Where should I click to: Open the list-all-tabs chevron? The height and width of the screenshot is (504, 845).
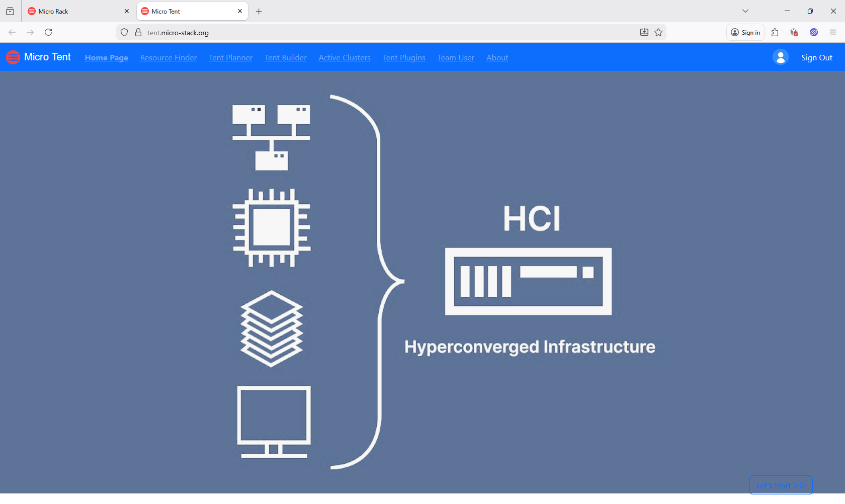click(745, 11)
